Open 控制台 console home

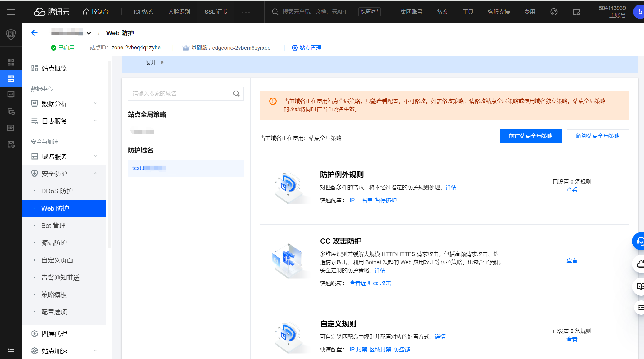click(96, 12)
